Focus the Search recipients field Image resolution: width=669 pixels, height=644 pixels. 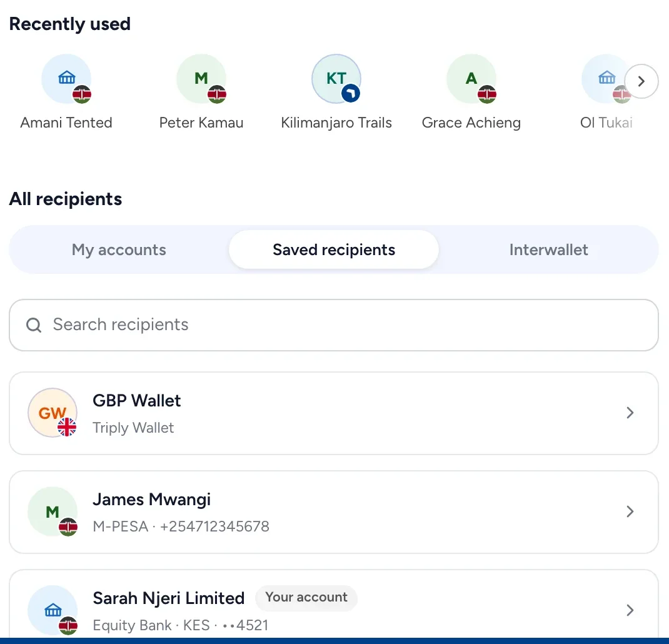point(334,325)
